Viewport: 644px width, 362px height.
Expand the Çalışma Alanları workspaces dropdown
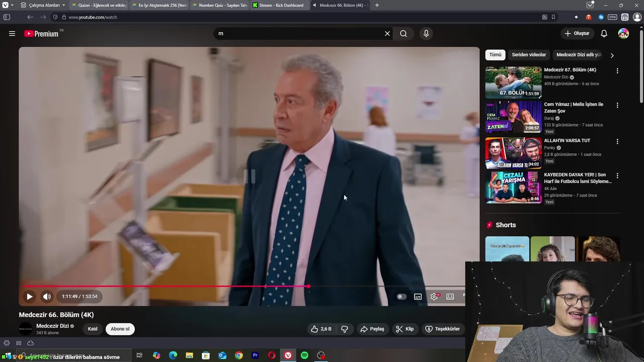click(x=44, y=5)
